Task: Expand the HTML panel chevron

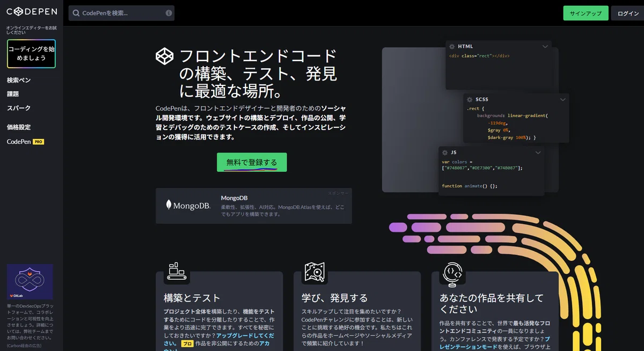Action: click(545, 47)
